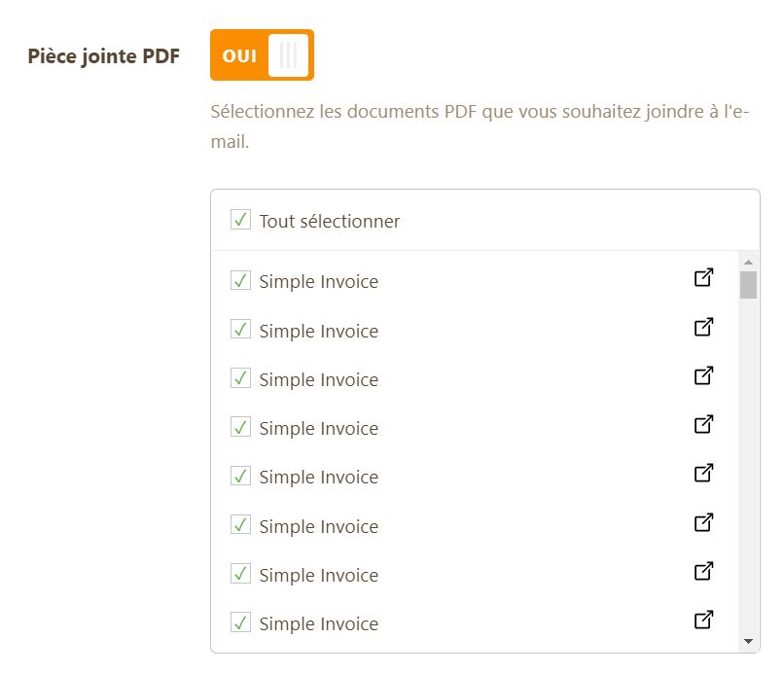Click third Simple Invoice's open-external icon
The height and width of the screenshot is (674, 784).
click(703, 375)
